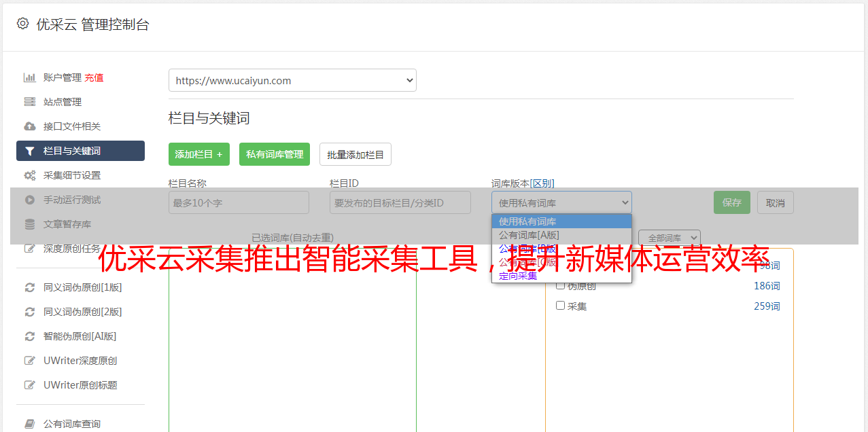868x432 pixels.
Task: Click the edit icon for UWriter原创标题
Action: [30, 385]
